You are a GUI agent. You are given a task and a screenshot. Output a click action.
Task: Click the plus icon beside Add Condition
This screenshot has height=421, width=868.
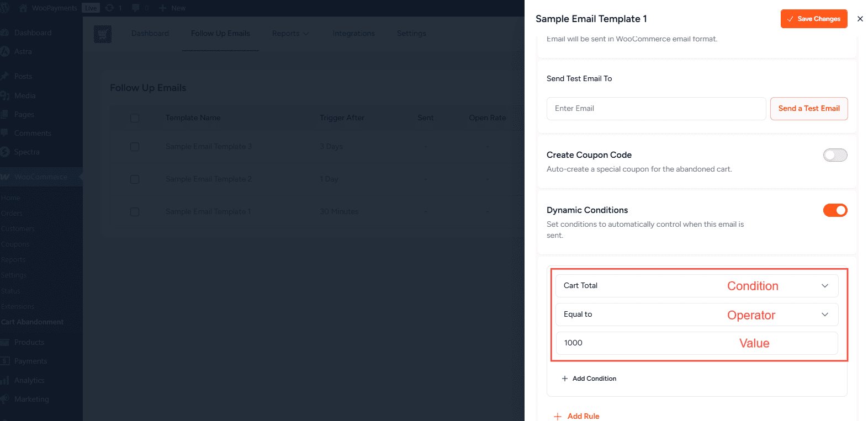[564, 379]
